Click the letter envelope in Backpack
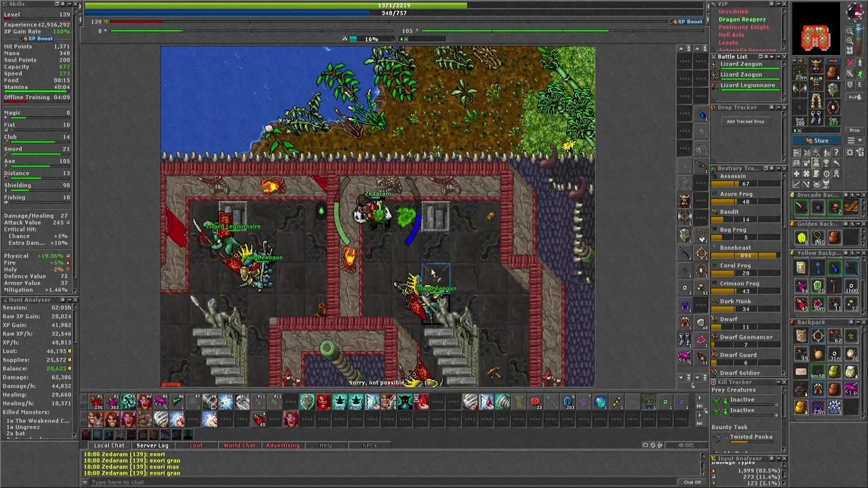868x488 pixels. [x=801, y=371]
